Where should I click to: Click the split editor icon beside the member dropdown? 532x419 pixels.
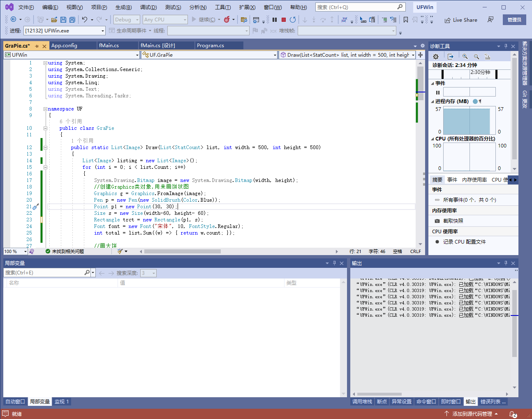click(420, 55)
